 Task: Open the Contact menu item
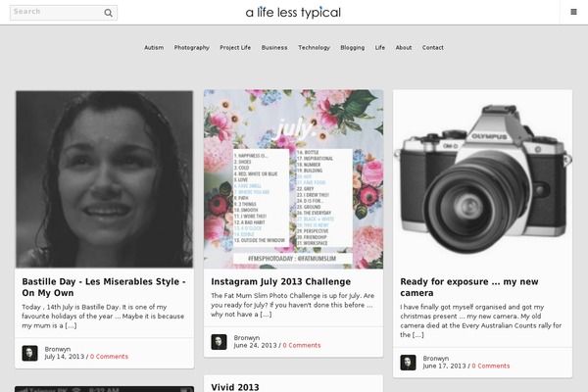point(433,48)
